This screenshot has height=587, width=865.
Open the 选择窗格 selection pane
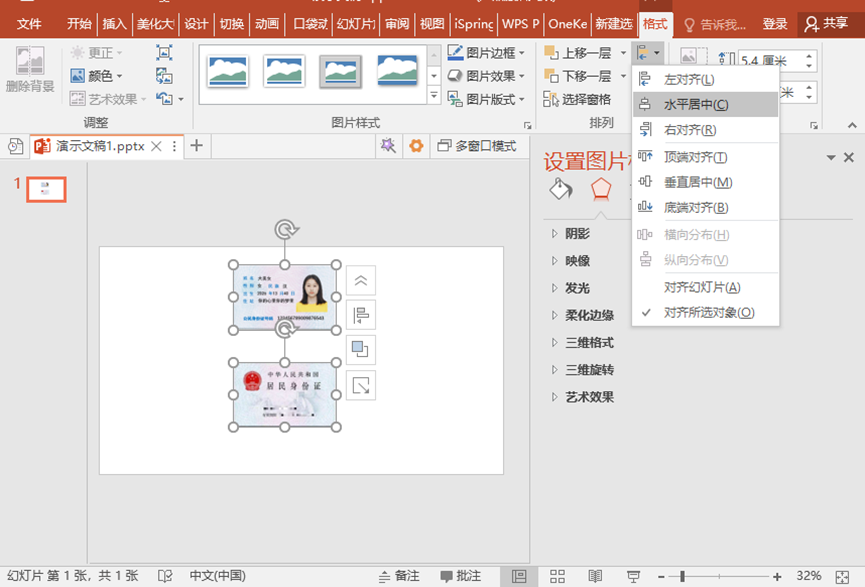[578, 99]
